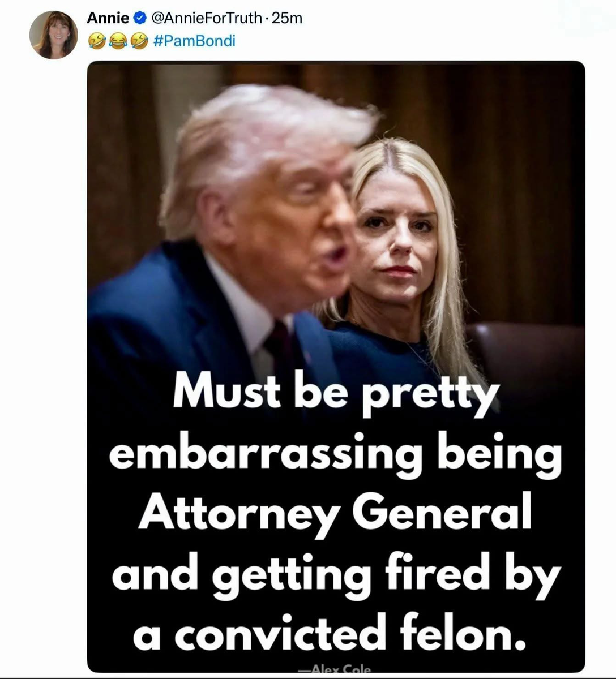Click the @AnnieForTruth handle
Viewport: 616px width, 679px height.
[x=206, y=18]
